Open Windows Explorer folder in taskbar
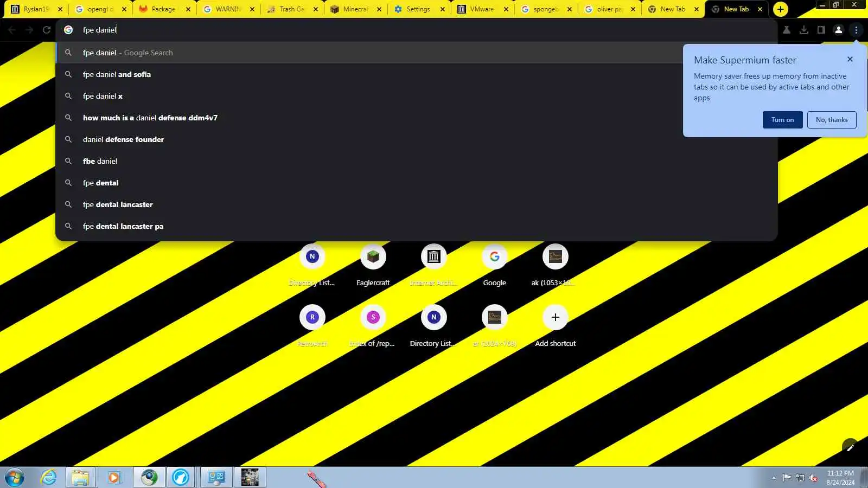 (80, 478)
